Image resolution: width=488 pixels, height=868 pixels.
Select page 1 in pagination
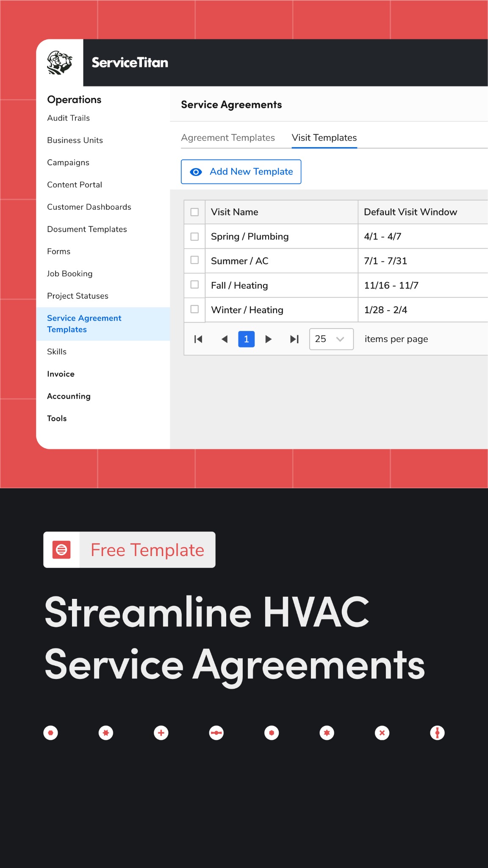click(x=247, y=339)
